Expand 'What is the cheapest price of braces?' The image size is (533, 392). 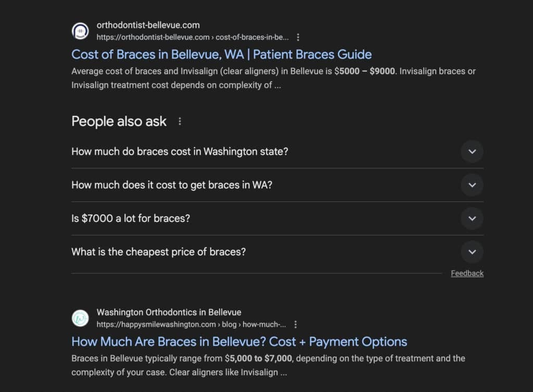(472, 252)
